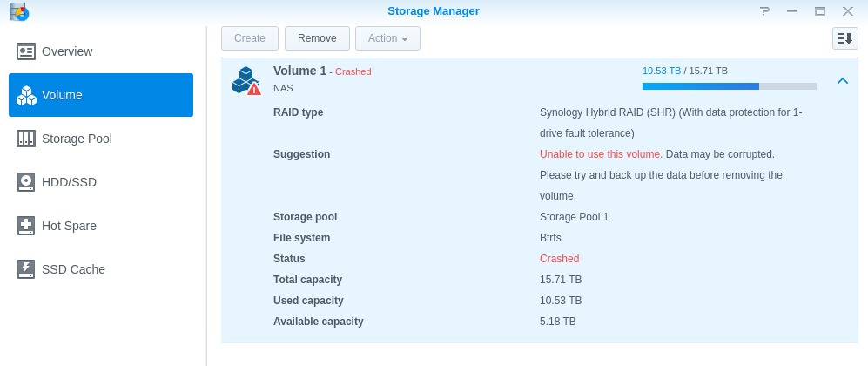This screenshot has height=366, width=868.
Task: Maximize the Storage Manager window
Action: tap(819, 11)
